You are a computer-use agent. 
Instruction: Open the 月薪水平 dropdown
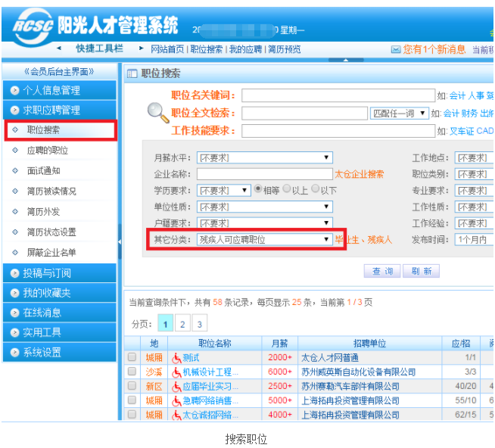[x=265, y=157]
